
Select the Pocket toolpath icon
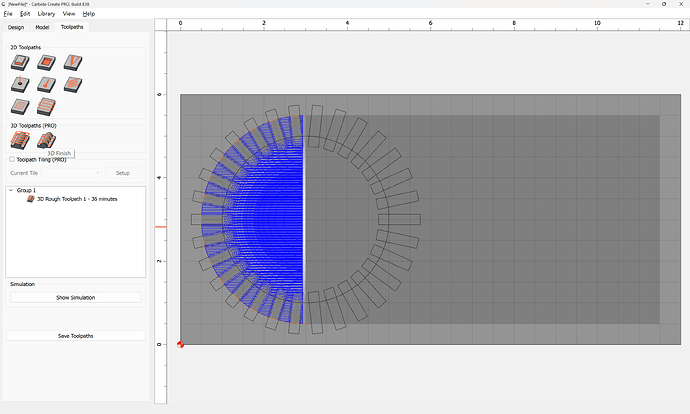(x=45, y=63)
